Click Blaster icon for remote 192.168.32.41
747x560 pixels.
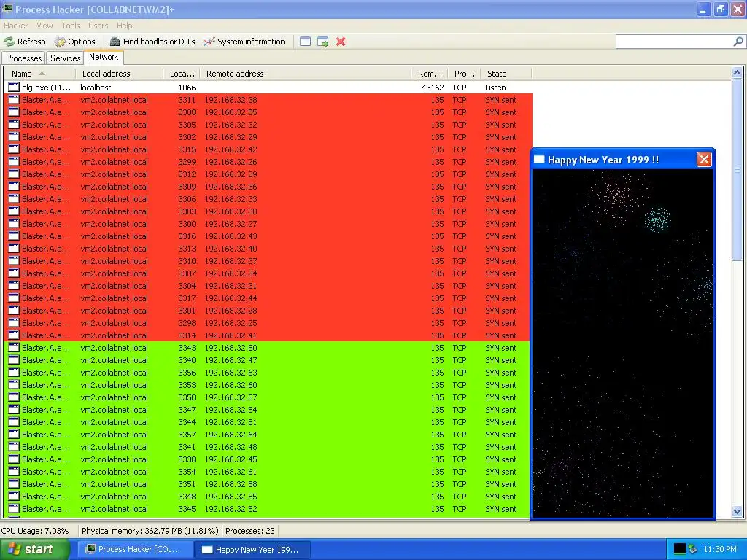tap(14, 335)
